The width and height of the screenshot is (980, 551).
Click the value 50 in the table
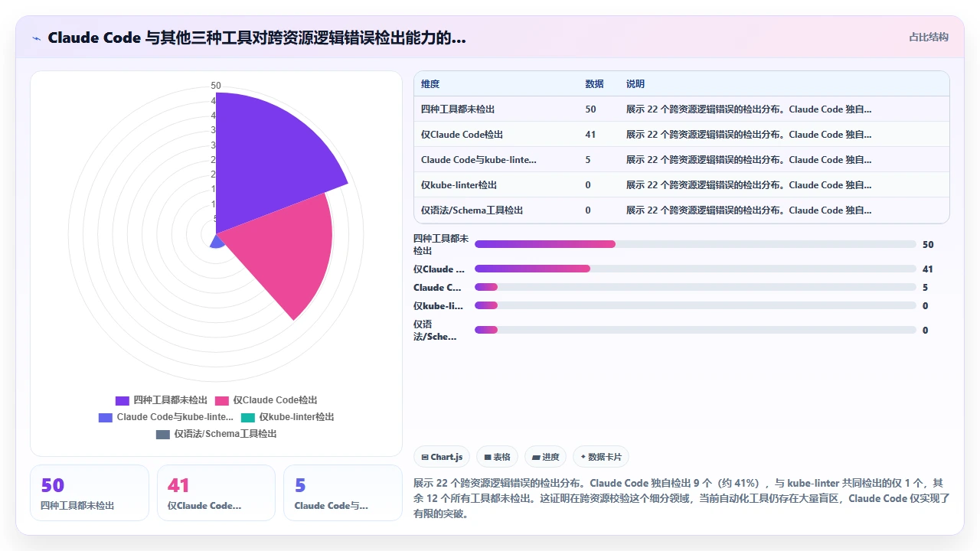pyautogui.click(x=590, y=109)
